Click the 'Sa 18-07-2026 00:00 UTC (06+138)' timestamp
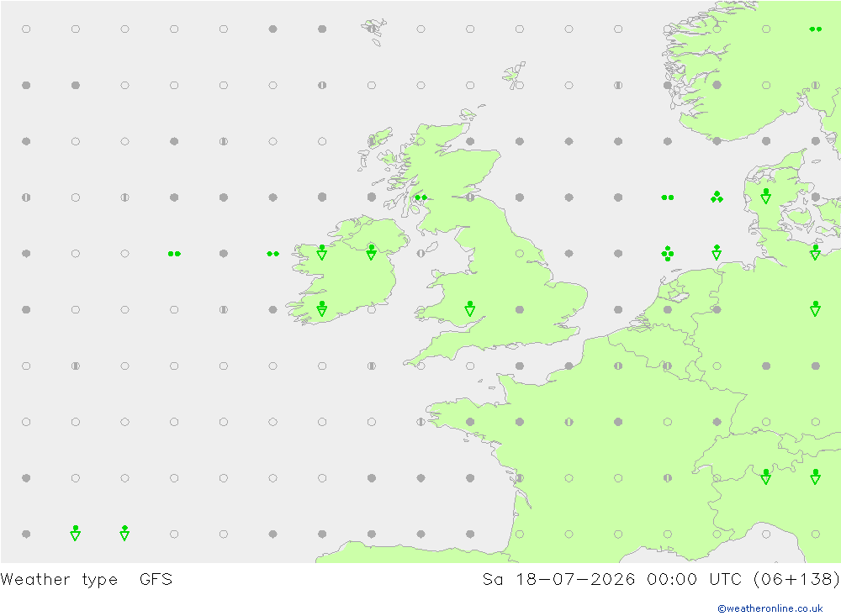Screen dimensions: 841x616 click(x=661, y=580)
